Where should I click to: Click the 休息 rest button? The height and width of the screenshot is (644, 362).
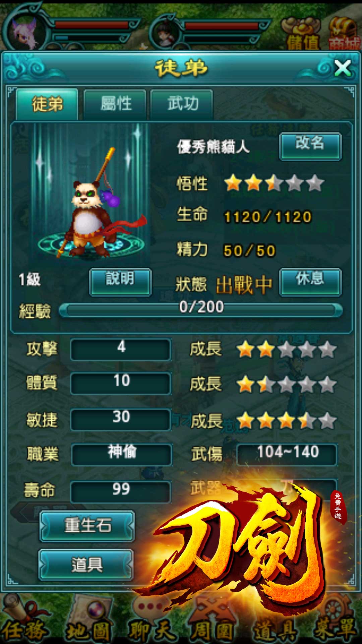coord(310,282)
